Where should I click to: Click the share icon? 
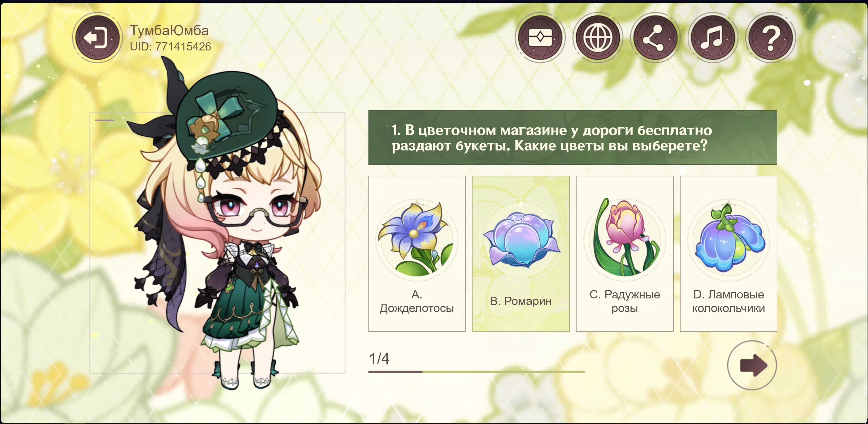655,37
